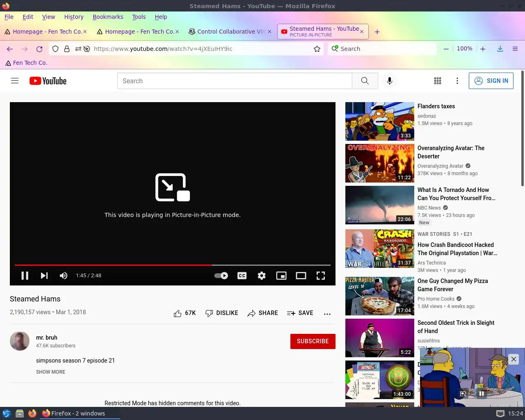Toggle closed captions CC button
525x420 pixels.
[242, 276]
